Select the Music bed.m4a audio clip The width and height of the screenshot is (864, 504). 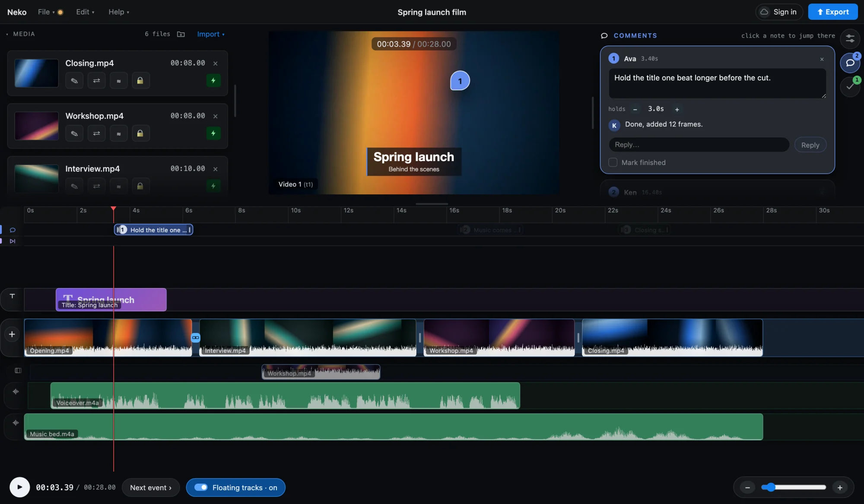click(x=394, y=427)
